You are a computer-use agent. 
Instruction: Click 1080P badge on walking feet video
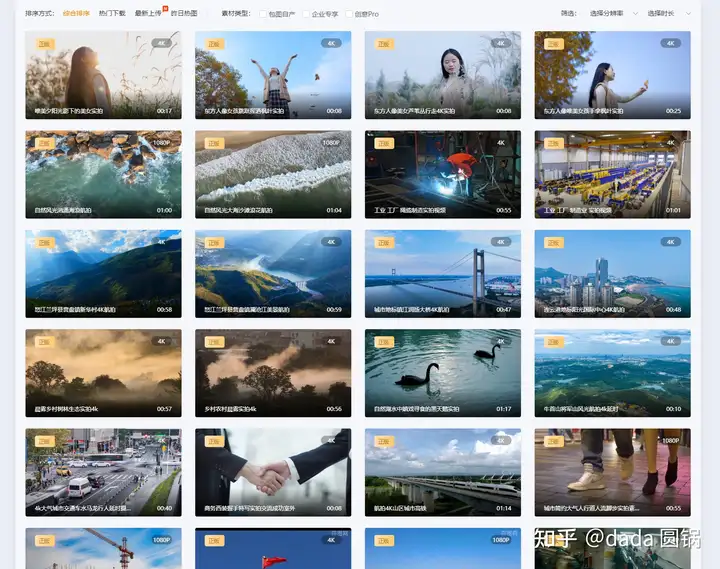[670, 440]
